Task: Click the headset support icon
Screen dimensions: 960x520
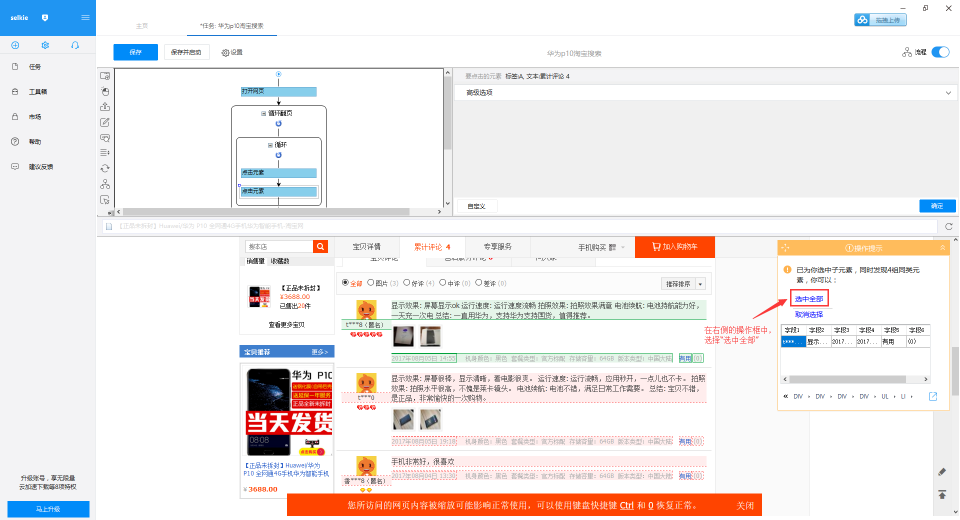Action: point(75,45)
